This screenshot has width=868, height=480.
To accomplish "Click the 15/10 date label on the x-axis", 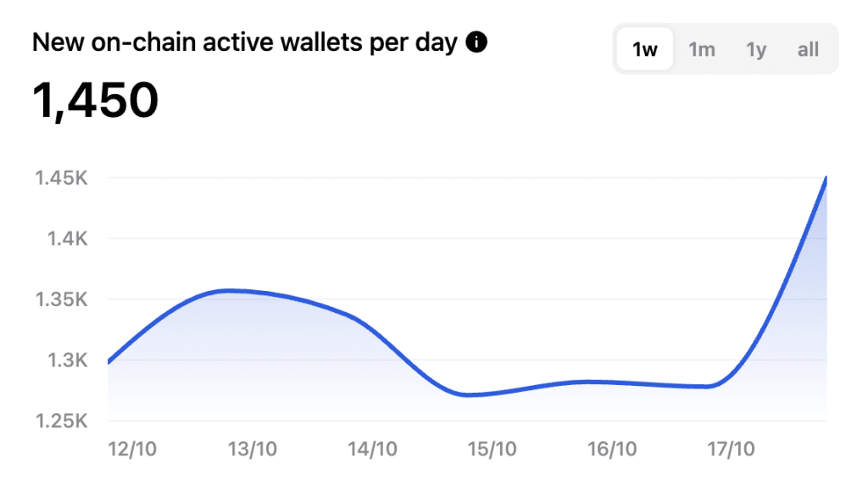I will pyautogui.click(x=492, y=449).
